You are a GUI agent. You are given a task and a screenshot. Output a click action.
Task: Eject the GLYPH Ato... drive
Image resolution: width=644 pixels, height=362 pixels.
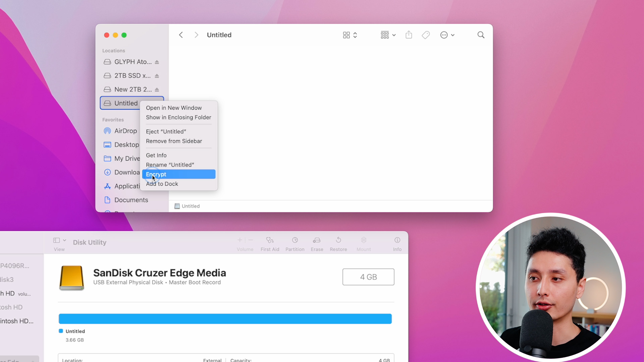point(157,62)
